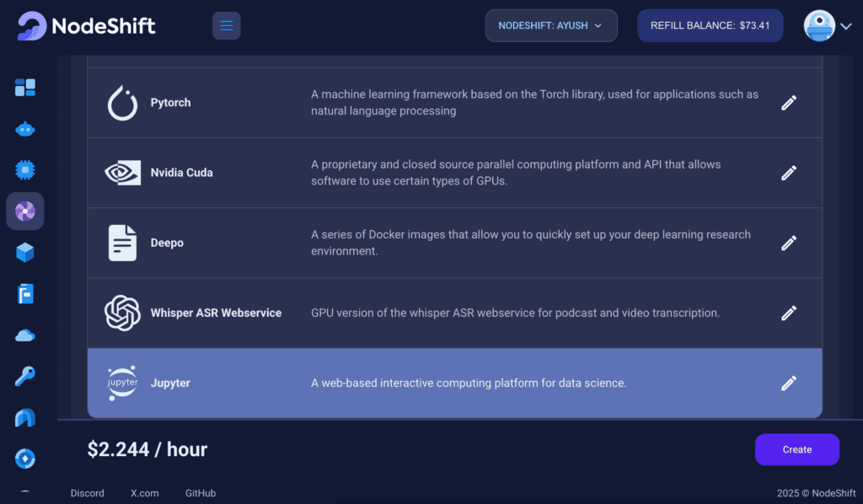This screenshot has width=863, height=504.
Task: Click the Whisper ASR Webservice logo icon
Action: (122, 313)
